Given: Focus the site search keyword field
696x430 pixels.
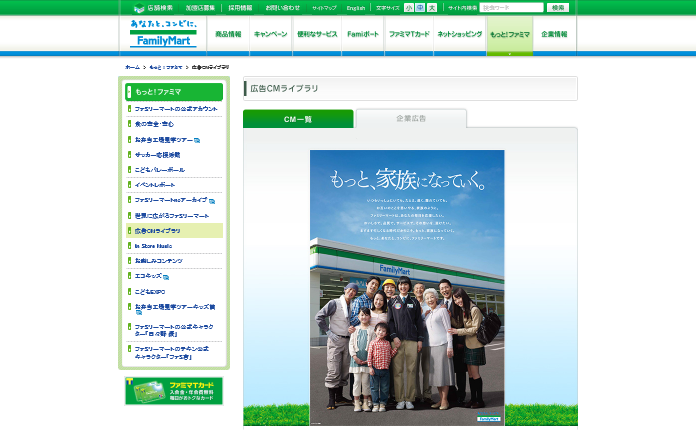Looking at the screenshot, I should click(511, 8).
